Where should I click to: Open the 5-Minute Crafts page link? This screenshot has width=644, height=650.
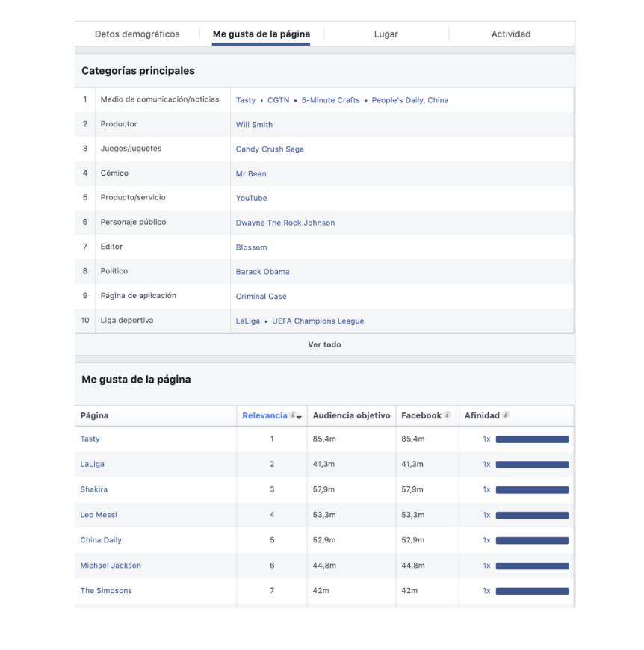click(x=330, y=100)
